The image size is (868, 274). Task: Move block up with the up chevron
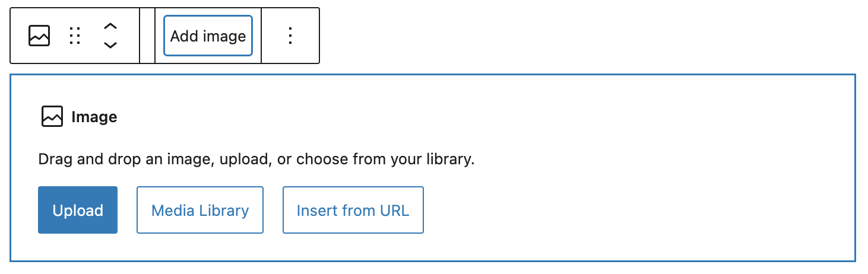[110, 26]
